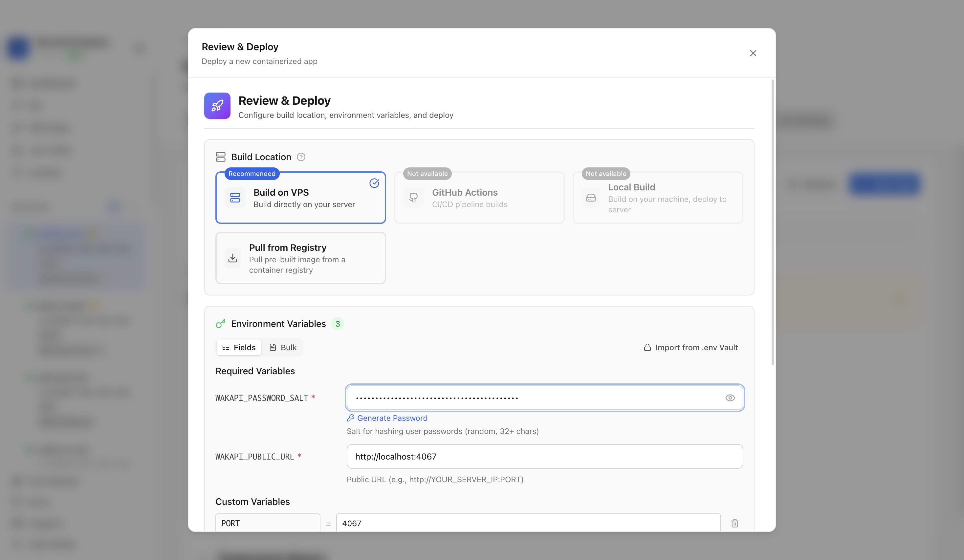Toggle password salt visibility eye icon
This screenshot has height=560, width=964.
click(x=730, y=398)
